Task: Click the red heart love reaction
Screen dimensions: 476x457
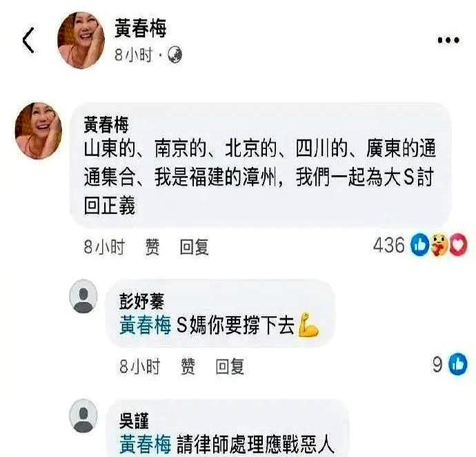Action: [x=458, y=245]
